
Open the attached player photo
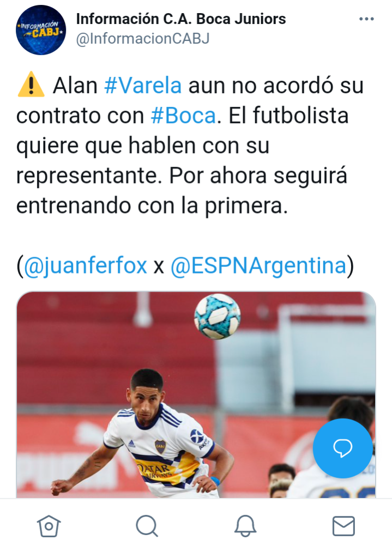(196, 395)
